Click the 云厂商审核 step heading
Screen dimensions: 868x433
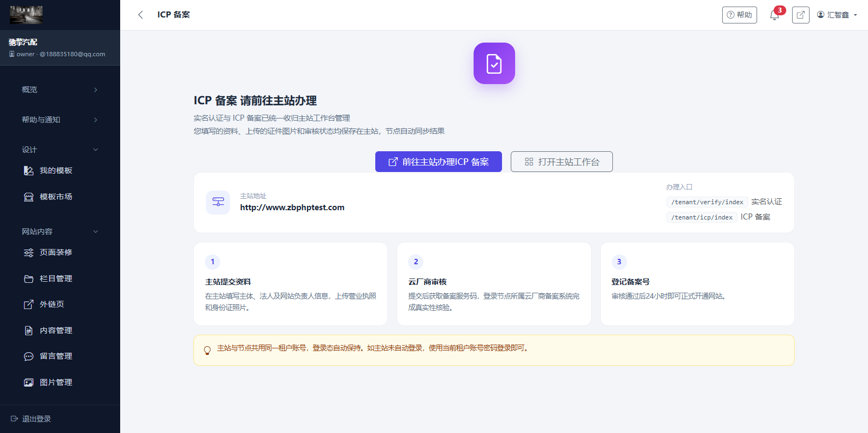coord(428,282)
